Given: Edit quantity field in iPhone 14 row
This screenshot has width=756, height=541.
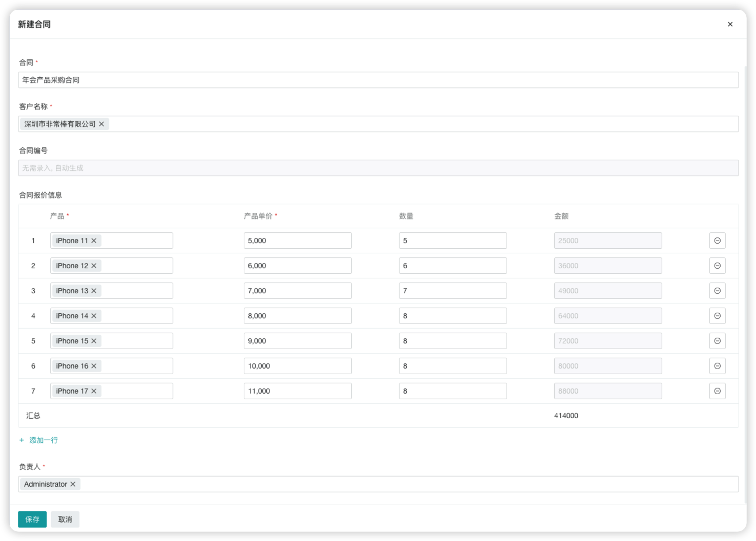Looking at the screenshot, I should pos(453,316).
